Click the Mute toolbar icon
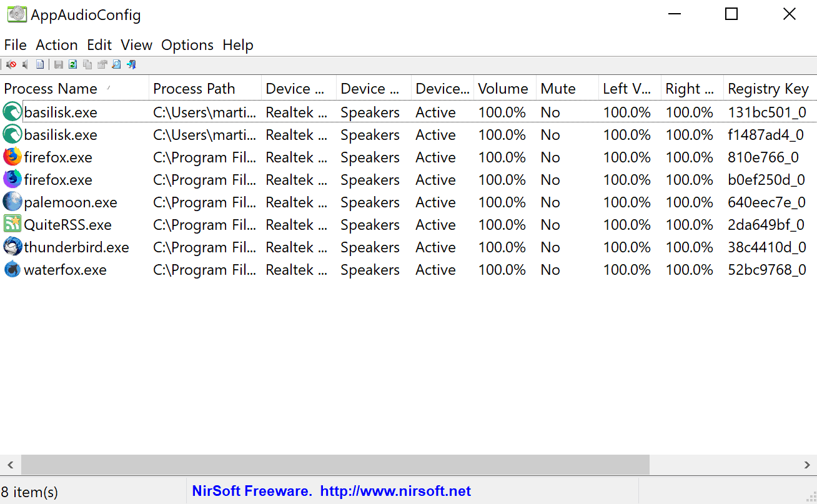The width and height of the screenshot is (817, 504). 11,64
